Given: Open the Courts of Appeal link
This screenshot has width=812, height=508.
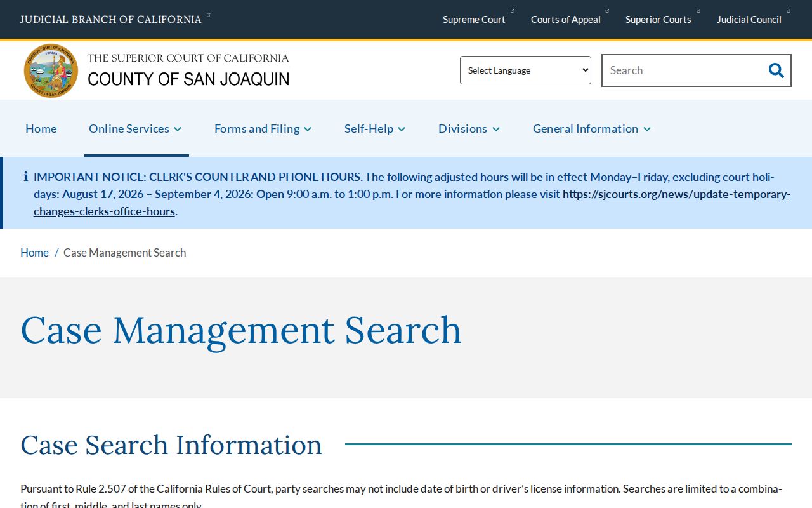Looking at the screenshot, I should click(566, 20).
